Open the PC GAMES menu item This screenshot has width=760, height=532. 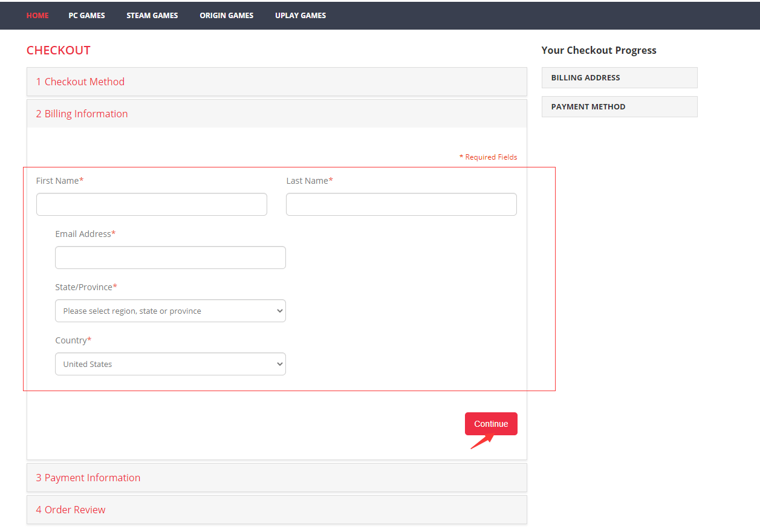point(86,15)
